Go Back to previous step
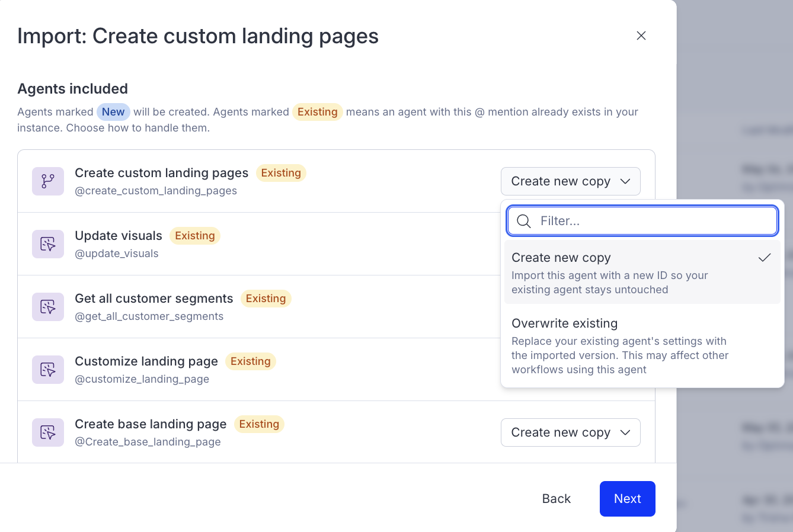This screenshot has height=532, width=793. pos(557,499)
